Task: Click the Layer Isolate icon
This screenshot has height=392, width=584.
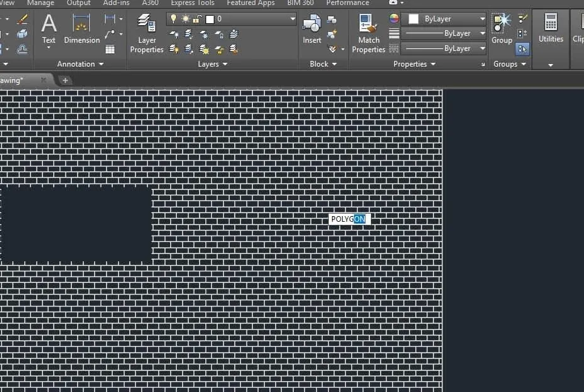Action: (189, 35)
